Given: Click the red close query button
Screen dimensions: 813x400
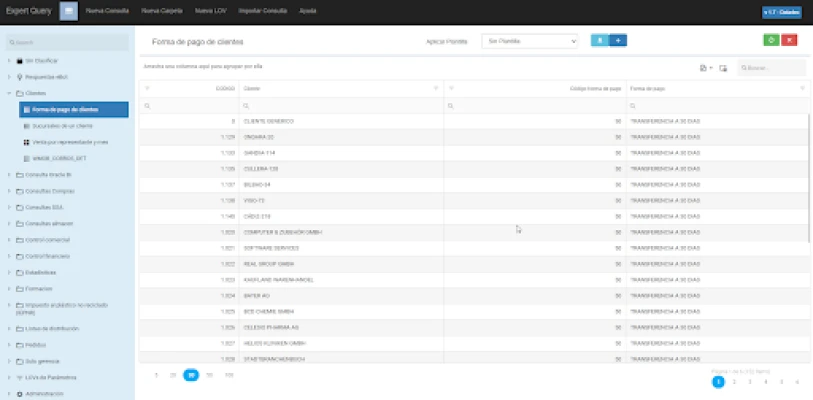Looking at the screenshot, I should 790,40.
